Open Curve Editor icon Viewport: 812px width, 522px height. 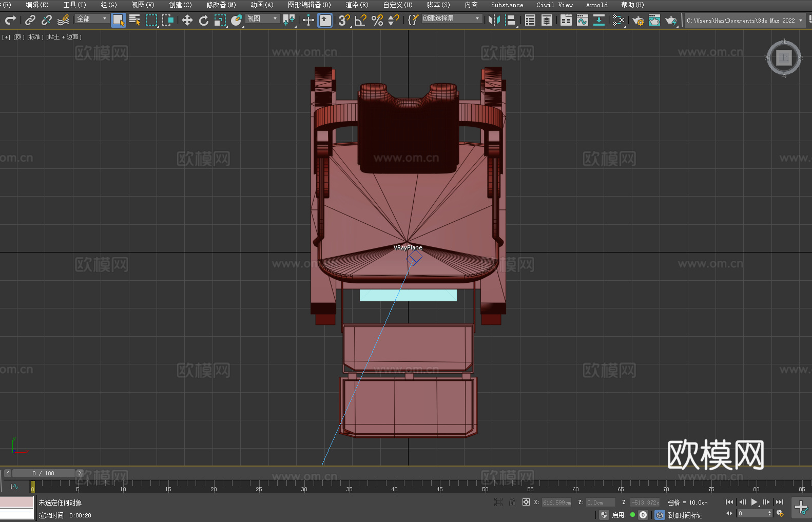coord(583,20)
